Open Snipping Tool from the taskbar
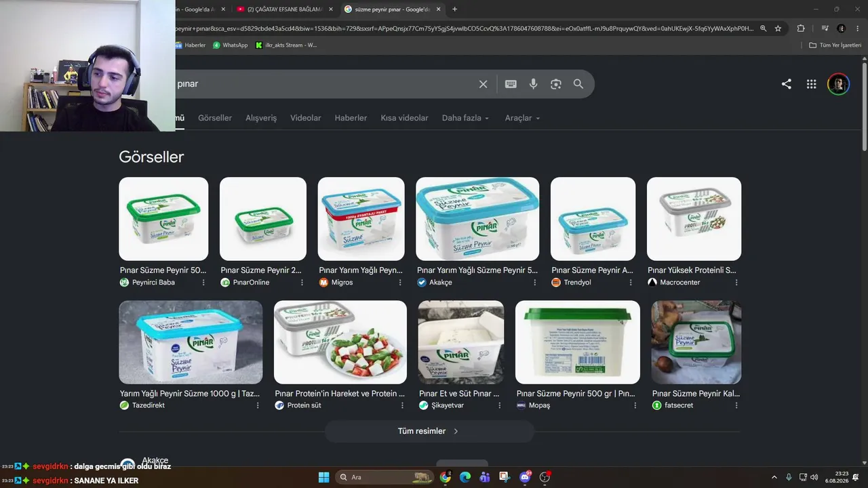Viewport: 868px width, 488px height. (x=505, y=477)
